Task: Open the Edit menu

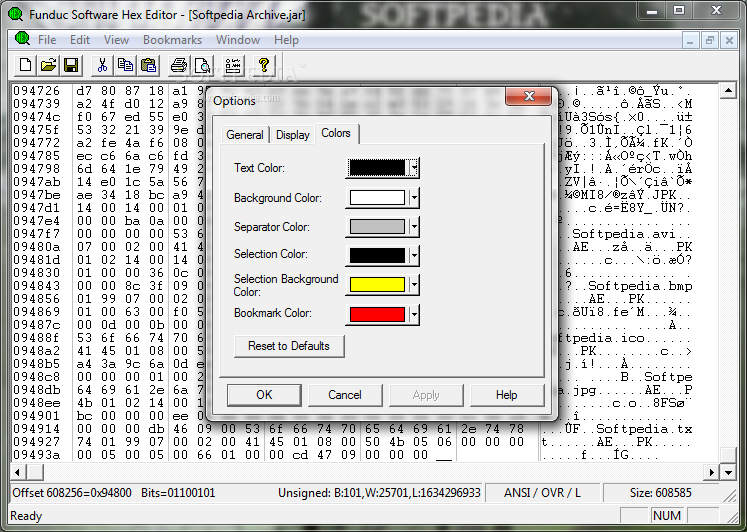Action: pyautogui.click(x=80, y=40)
